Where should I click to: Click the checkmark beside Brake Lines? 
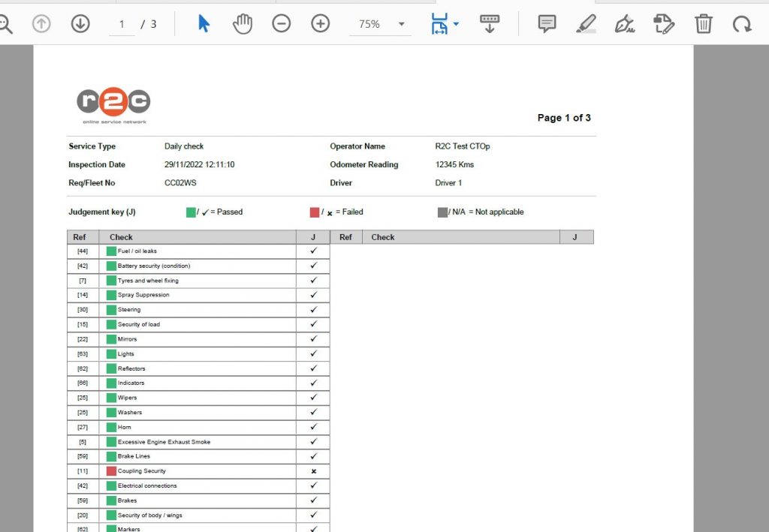click(x=312, y=456)
